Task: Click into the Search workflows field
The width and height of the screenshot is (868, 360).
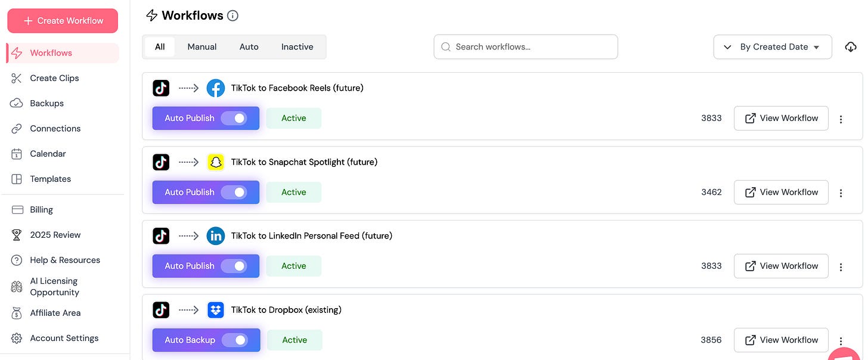Action: click(526, 46)
